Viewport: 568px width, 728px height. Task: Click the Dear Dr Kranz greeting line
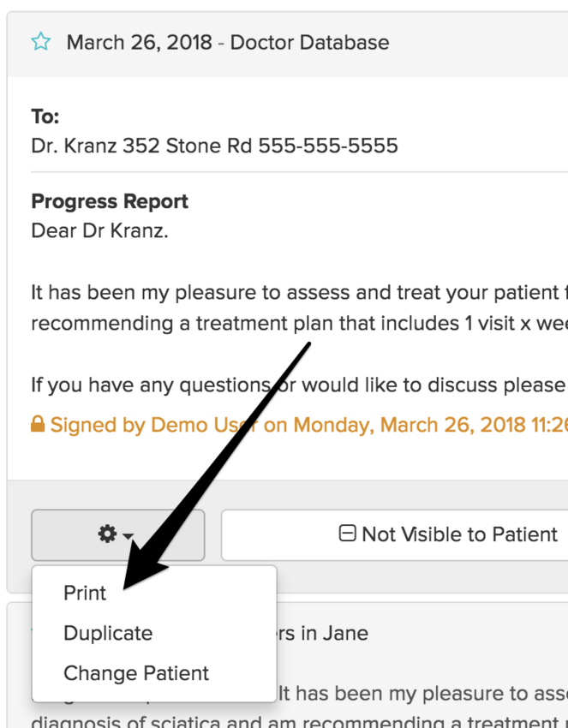click(99, 230)
